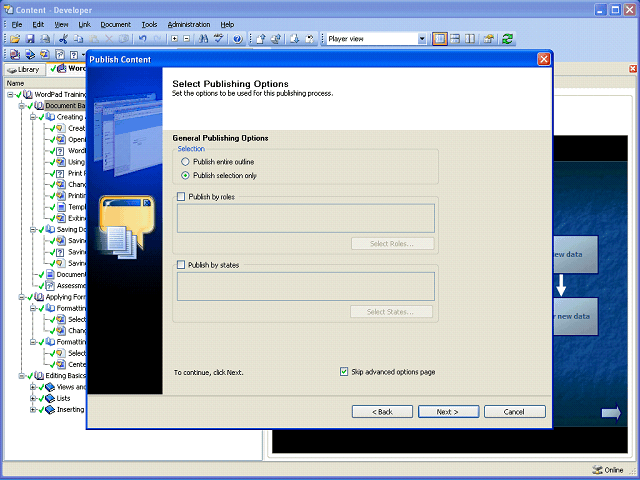Viewport: 640px width, 480px height.
Task: Select the Editing Basics outline item
Action: point(65,376)
